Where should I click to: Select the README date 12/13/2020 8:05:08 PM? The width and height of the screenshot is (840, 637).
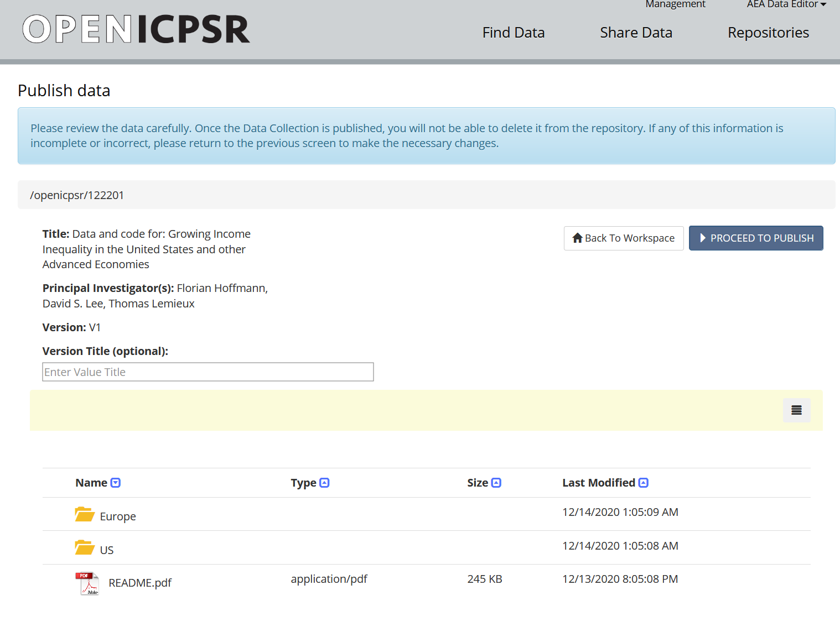(x=620, y=579)
